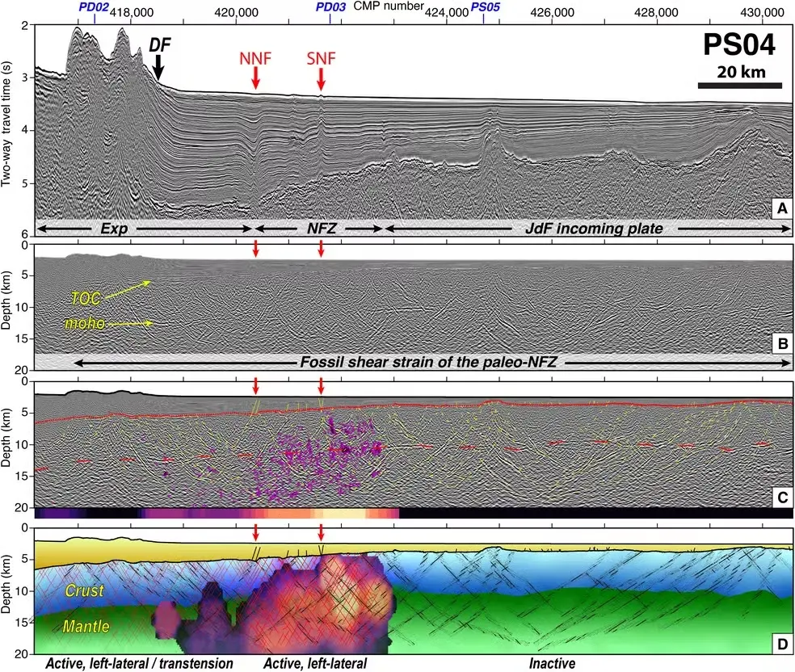Select the panel A letter box

tap(780, 208)
